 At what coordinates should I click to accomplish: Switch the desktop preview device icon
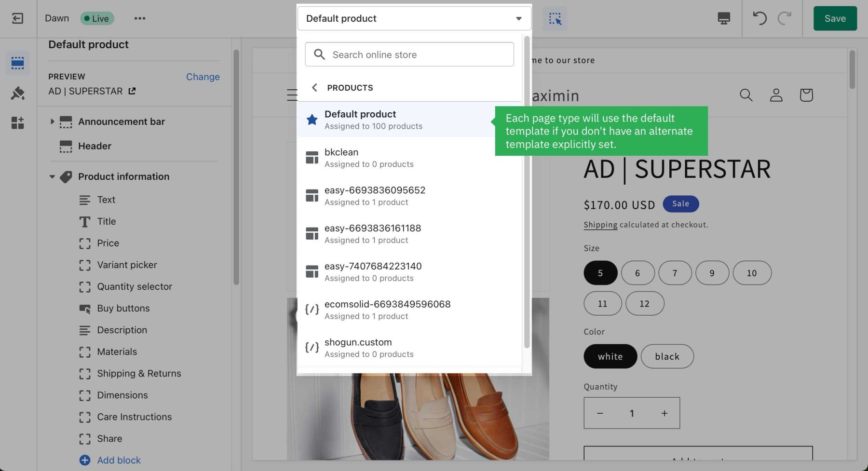[723, 18]
